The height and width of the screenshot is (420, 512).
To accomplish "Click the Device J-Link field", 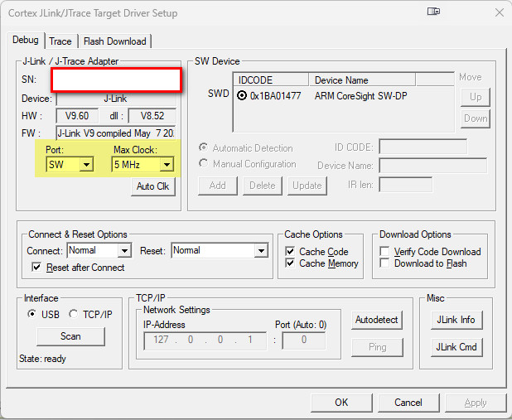I will [116, 99].
